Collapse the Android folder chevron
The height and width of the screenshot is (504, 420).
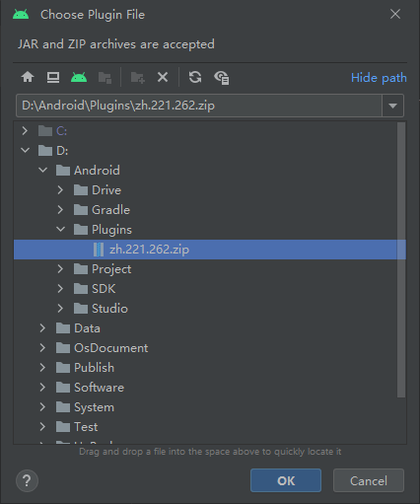42,170
